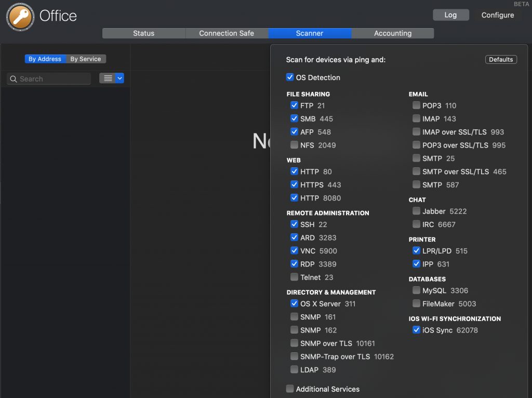The image size is (532, 398).
Task: Uncheck AFP 548 scanning
Action: click(x=294, y=132)
